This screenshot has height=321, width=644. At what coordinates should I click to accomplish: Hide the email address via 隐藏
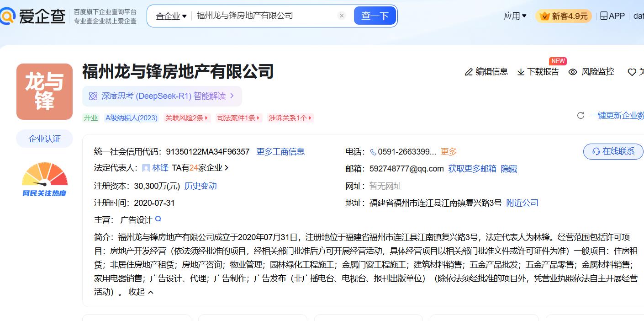tap(509, 169)
